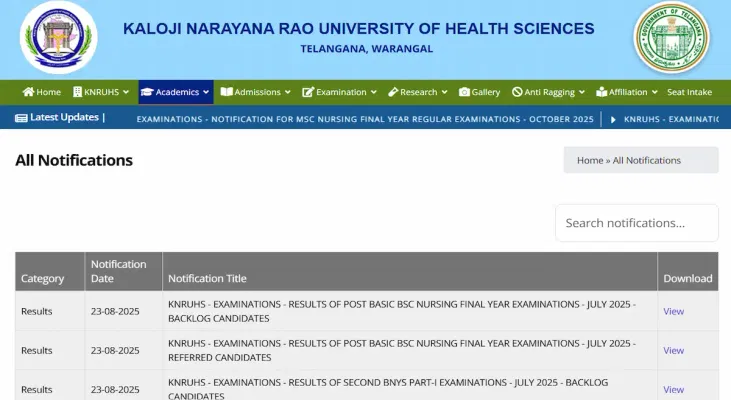Click the Home icon in navigation bar

tap(27, 92)
